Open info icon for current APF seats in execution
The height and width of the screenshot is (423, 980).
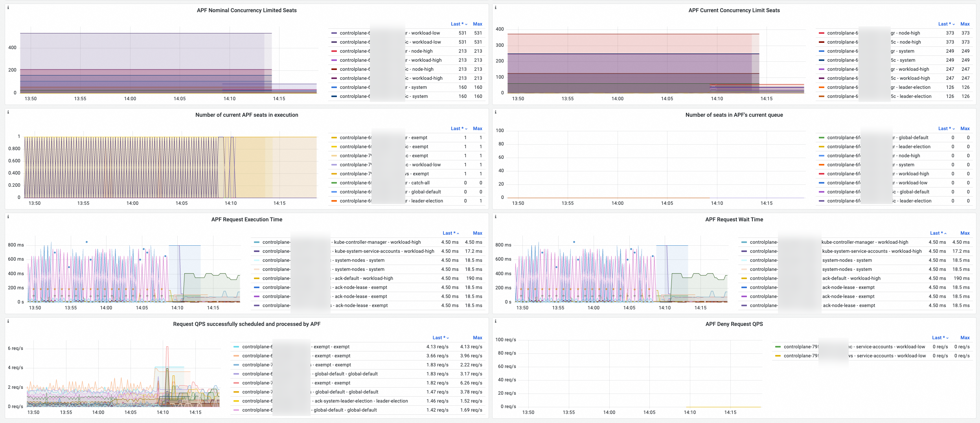click(x=8, y=112)
